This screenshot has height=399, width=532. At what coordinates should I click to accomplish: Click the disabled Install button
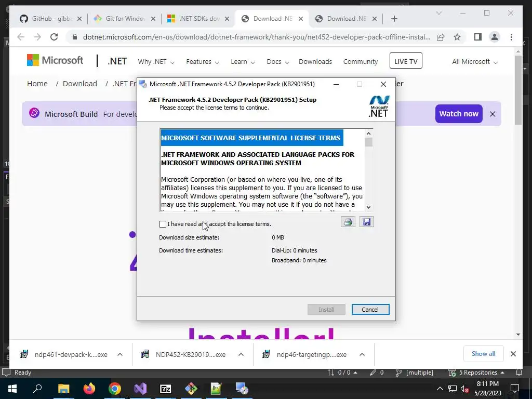(x=326, y=310)
